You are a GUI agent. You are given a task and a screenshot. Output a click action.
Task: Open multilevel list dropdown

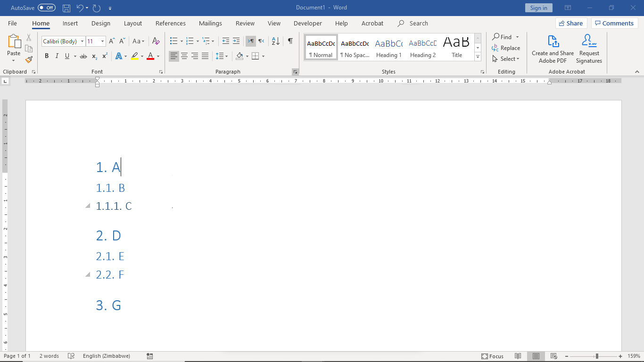(213, 41)
